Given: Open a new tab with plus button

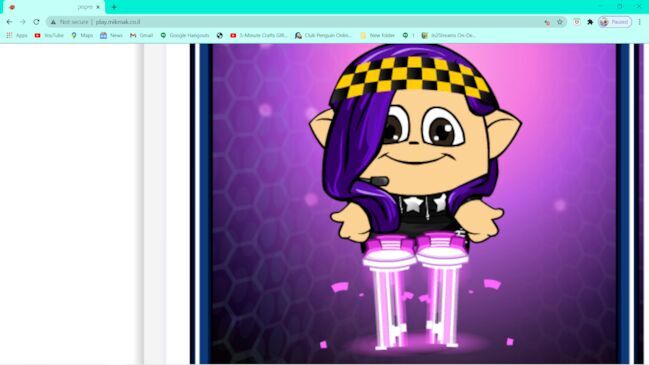Looking at the screenshot, I should point(114,7).
